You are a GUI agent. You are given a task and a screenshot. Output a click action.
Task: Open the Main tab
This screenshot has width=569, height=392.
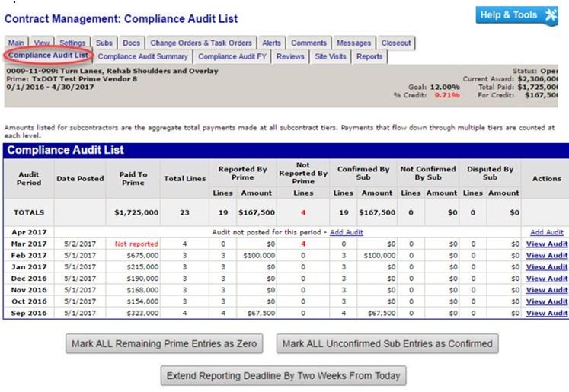pyautogui.click(x=16, y=43)
